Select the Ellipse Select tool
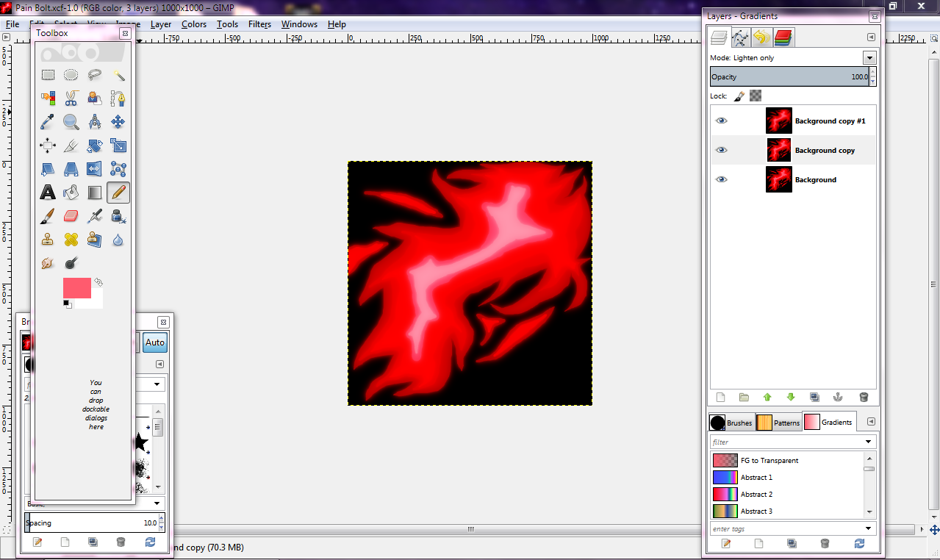 [71, 74]
